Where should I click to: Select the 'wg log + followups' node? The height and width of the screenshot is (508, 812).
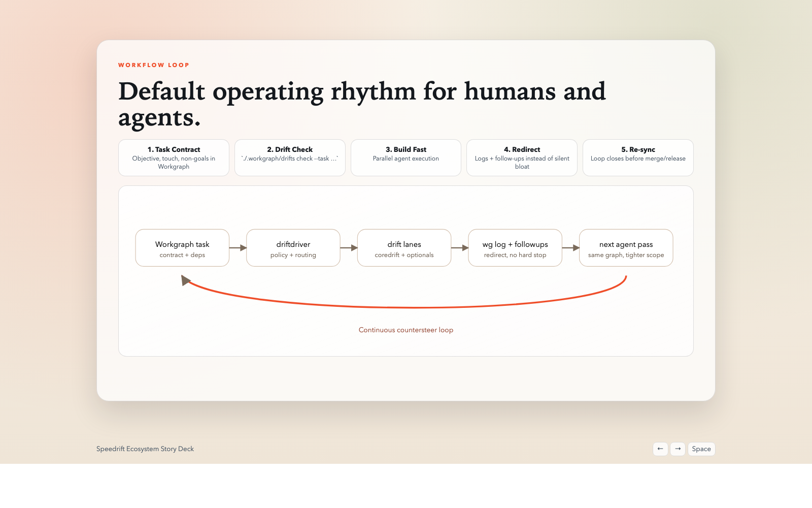(515, 248)
